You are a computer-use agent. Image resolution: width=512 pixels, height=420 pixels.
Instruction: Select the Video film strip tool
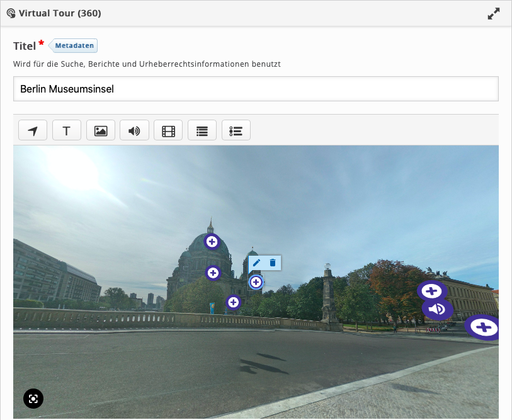click(x=168, y=130)
